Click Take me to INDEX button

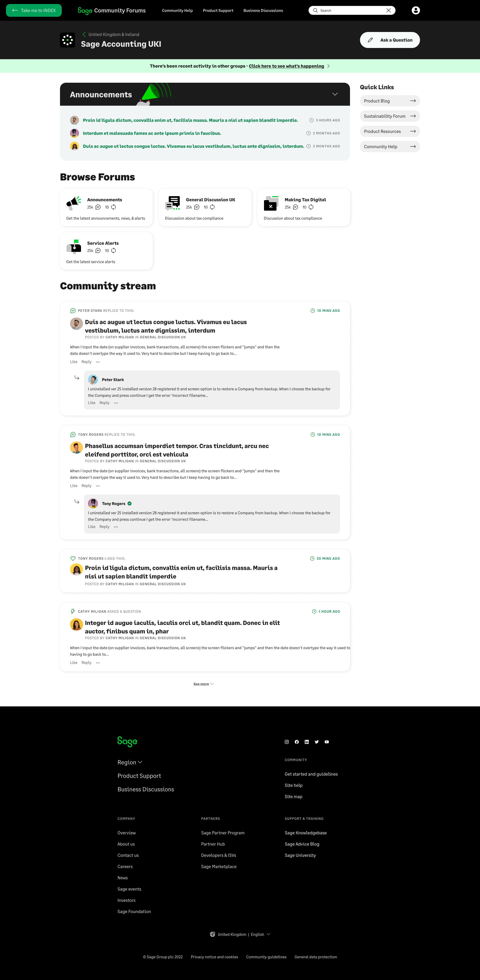(x=34, y=10)
